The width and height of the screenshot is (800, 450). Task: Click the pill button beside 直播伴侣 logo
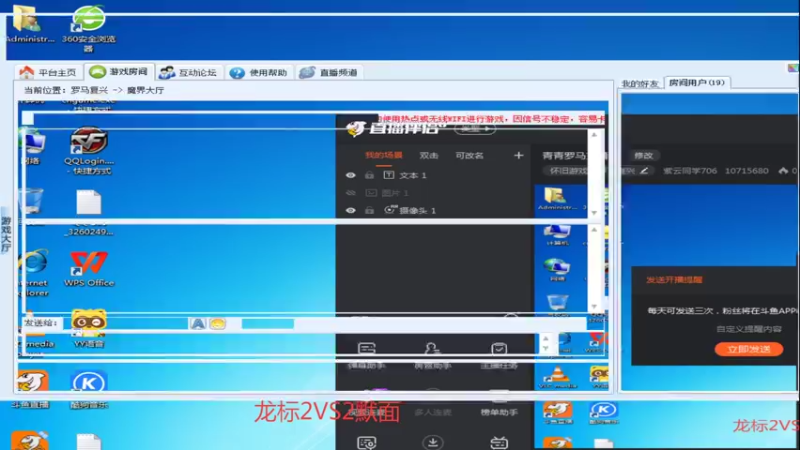[x=474, y=129]
